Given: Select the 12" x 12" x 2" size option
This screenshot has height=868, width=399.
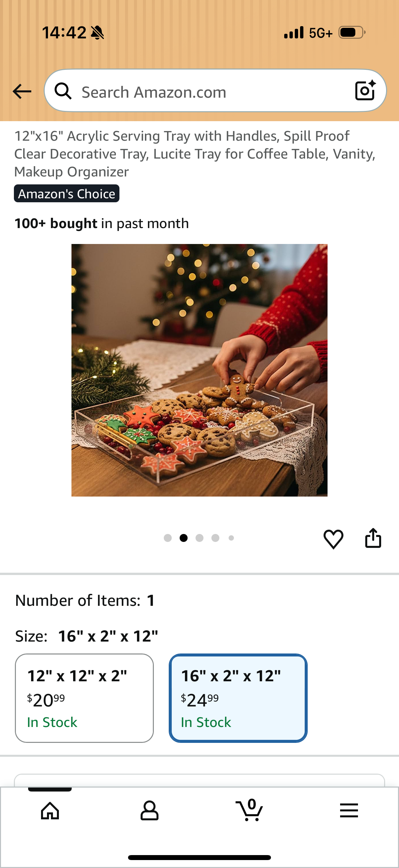Looking at the screenshot, I should point(84,698).
